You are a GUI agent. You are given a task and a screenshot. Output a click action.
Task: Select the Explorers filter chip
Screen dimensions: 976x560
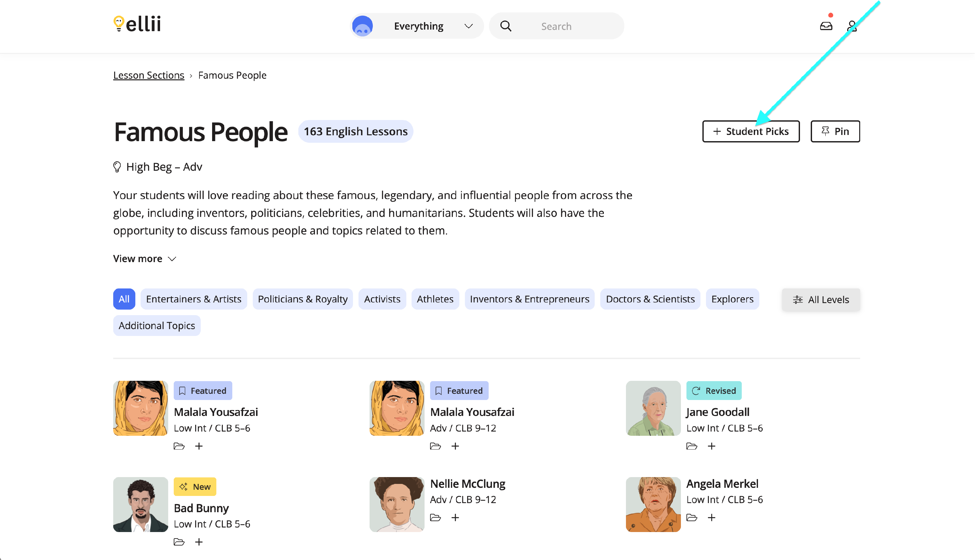(x=732, y=299)
